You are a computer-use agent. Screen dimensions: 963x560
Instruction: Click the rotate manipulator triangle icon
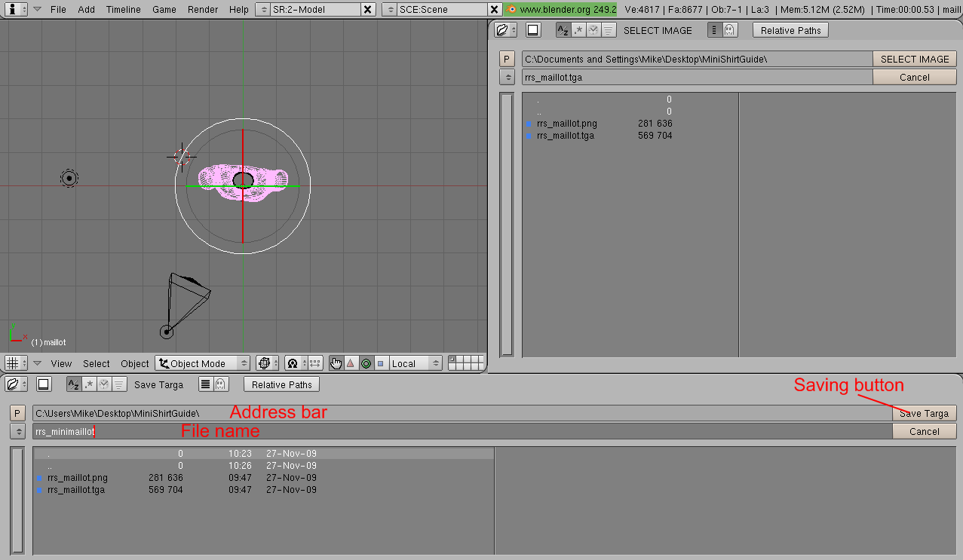[x=351, y=363]
